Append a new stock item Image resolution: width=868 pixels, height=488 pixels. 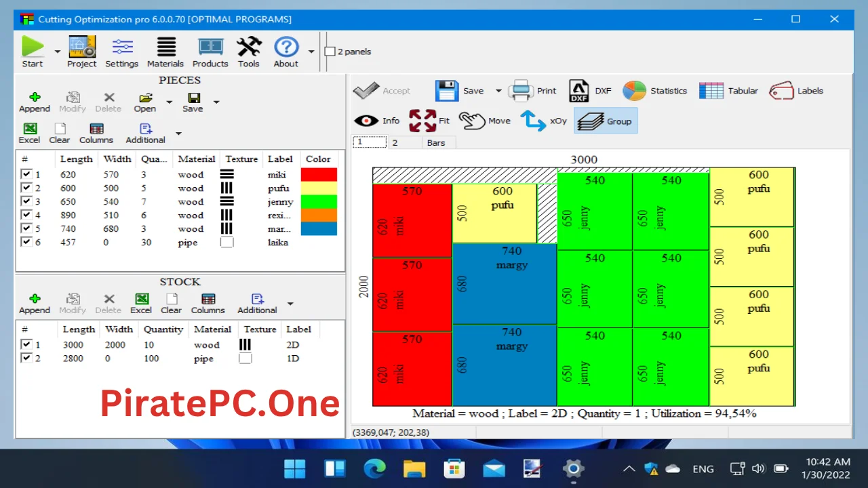pos(35,304)
